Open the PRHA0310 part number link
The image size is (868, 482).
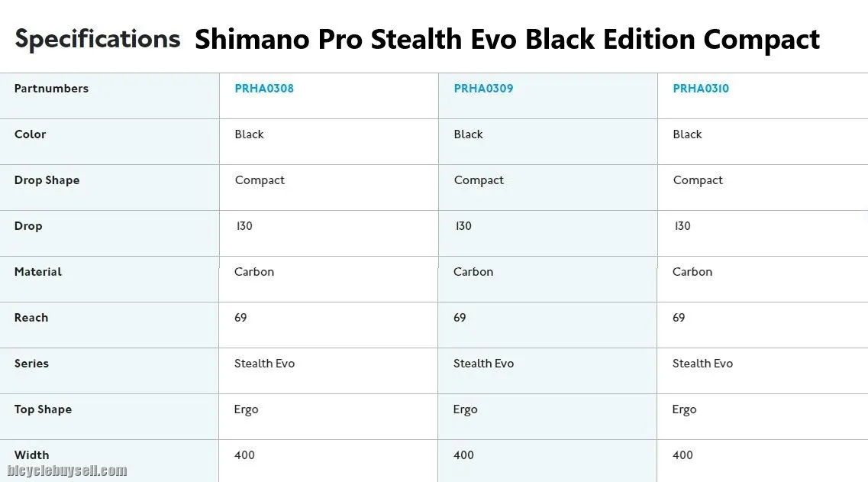pos(701,89)
